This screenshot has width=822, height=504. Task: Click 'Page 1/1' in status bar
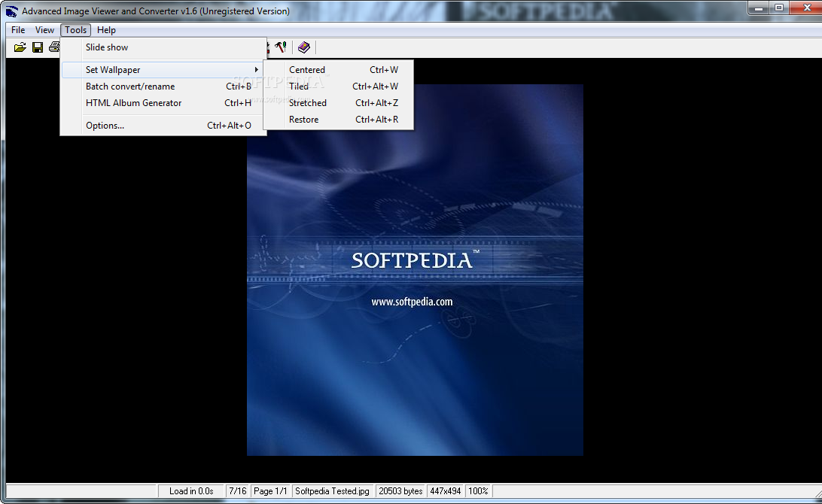[x=270, y=491]
